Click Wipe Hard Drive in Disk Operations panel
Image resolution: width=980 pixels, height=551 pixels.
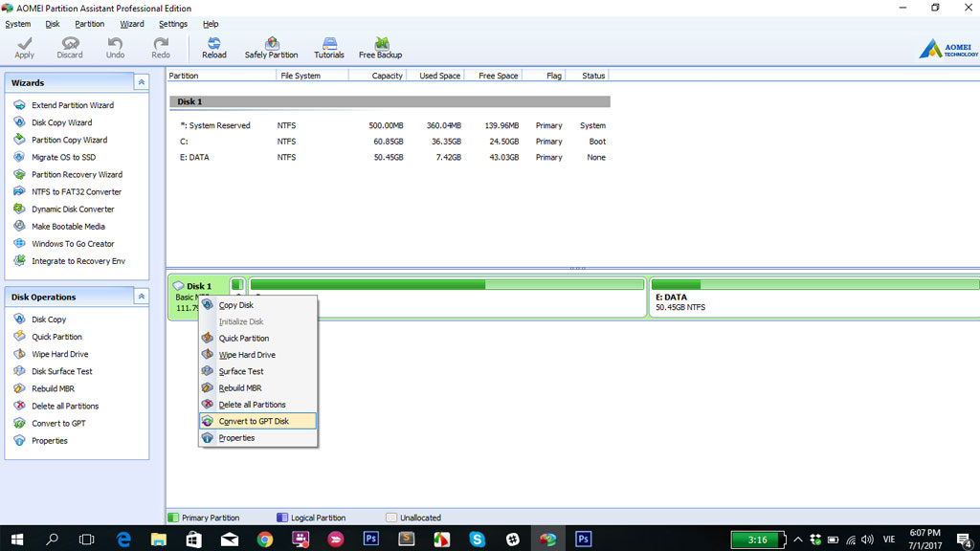[x=59, y=354]
